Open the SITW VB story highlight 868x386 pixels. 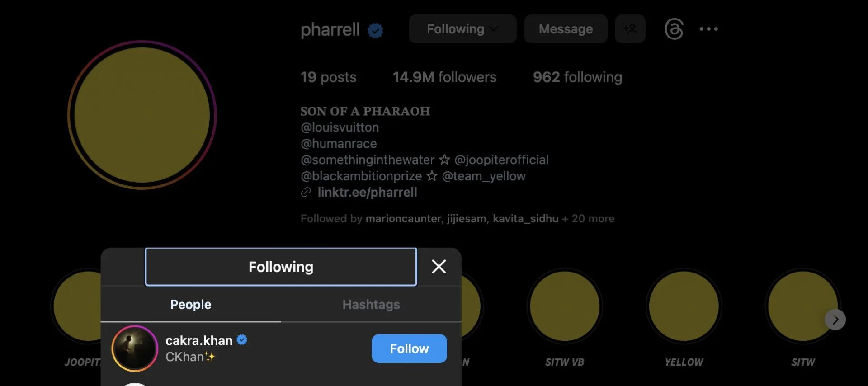pyautogui.click(x=565, y=306)
